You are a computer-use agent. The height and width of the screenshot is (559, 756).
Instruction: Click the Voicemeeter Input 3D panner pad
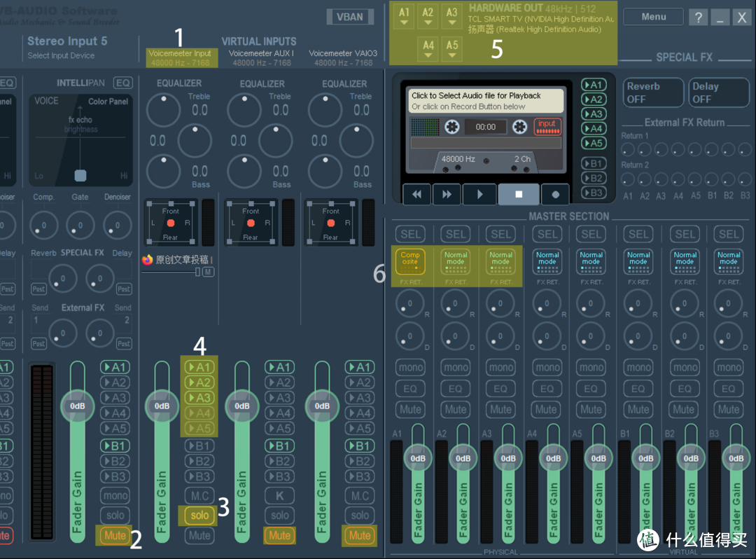click(171, 223)
